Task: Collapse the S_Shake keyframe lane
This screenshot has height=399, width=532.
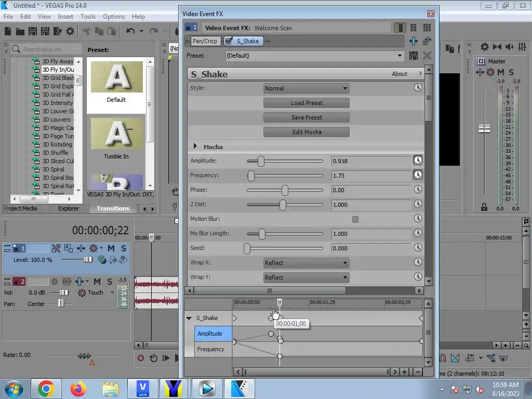Action: coord(189,318)
